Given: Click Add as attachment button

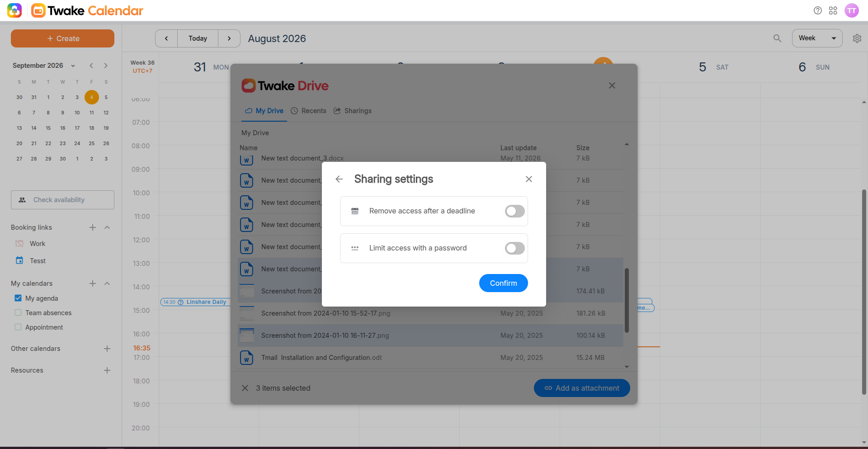Looking at the screenshot, I should point(582,388).
